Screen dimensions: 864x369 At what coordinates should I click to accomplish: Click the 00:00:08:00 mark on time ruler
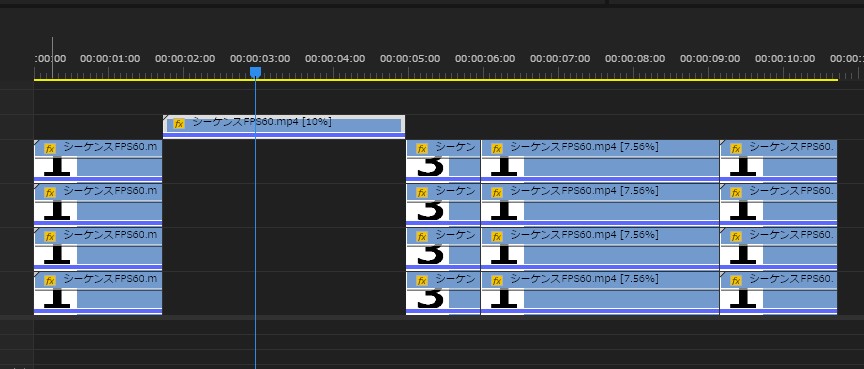tap(635, 58)
